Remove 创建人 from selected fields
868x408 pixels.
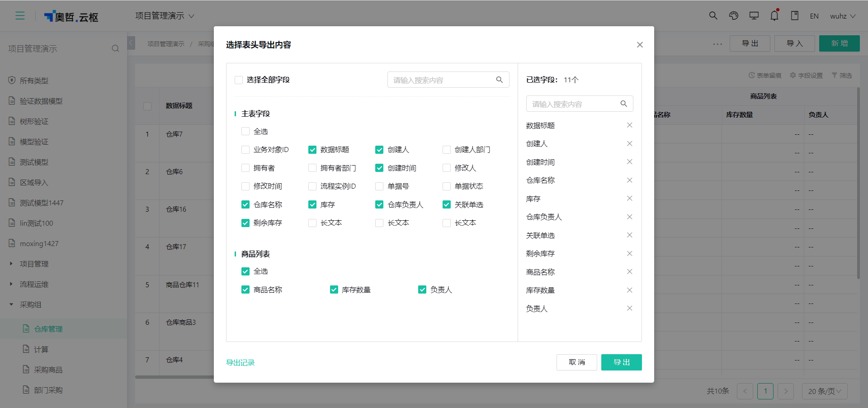(629, 143)
